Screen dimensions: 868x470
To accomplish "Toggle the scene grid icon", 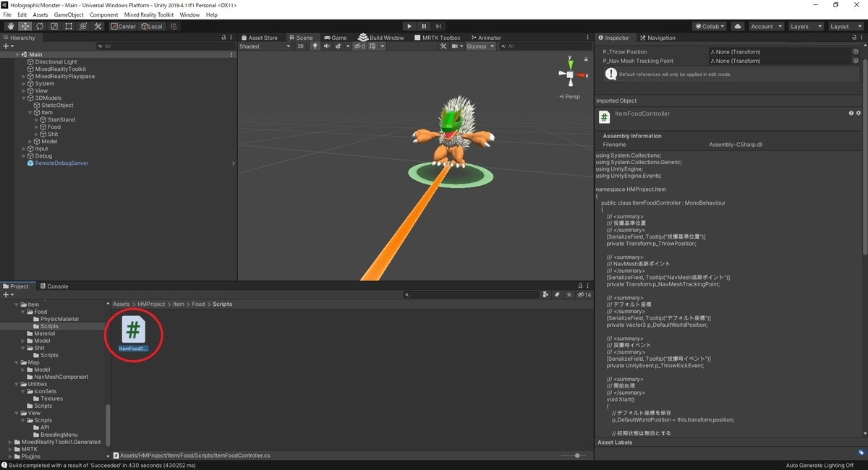I will click(373, 46).
